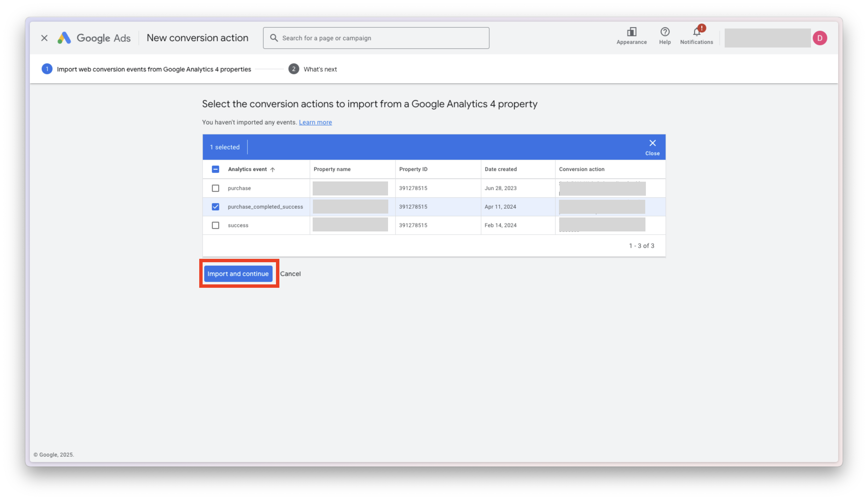Toggle the select-all header checkbox
This screenshot has width=868, height=500.
pos(216,169)
